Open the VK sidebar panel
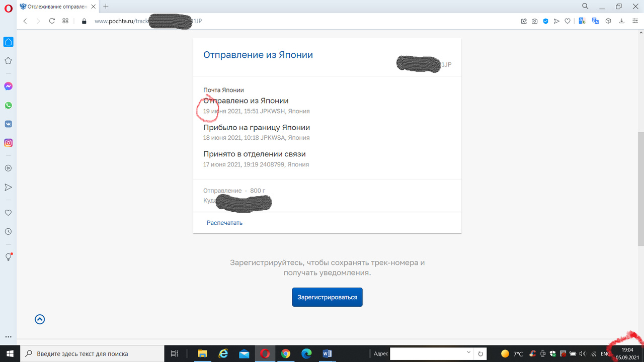The height and width of the screenshot is (362, 644). tap(8, 124)
